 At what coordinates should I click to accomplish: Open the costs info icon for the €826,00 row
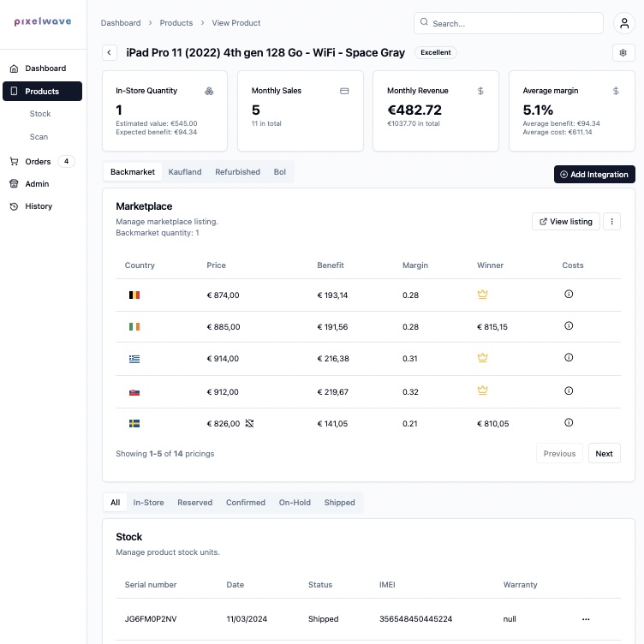tap(569, 422)
